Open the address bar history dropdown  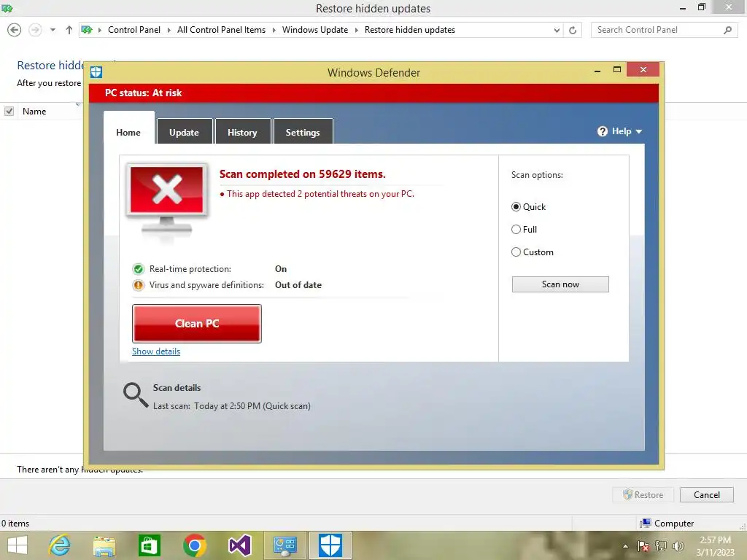[557, 30]
